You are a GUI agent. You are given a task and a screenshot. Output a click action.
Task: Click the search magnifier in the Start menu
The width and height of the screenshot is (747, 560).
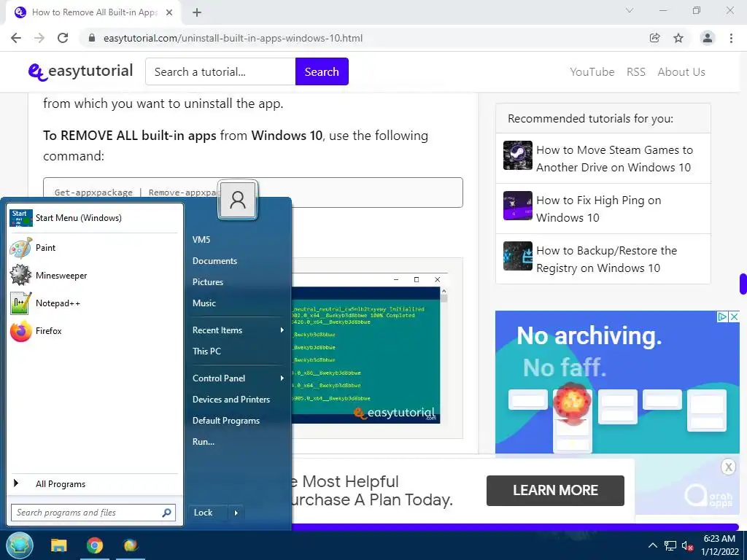[x=166, y=513]
